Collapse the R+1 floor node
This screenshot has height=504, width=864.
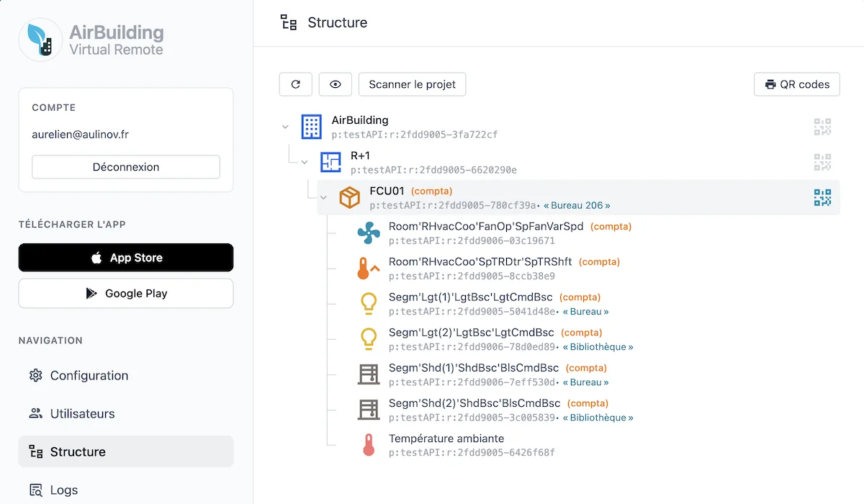(x=305, y=162)
